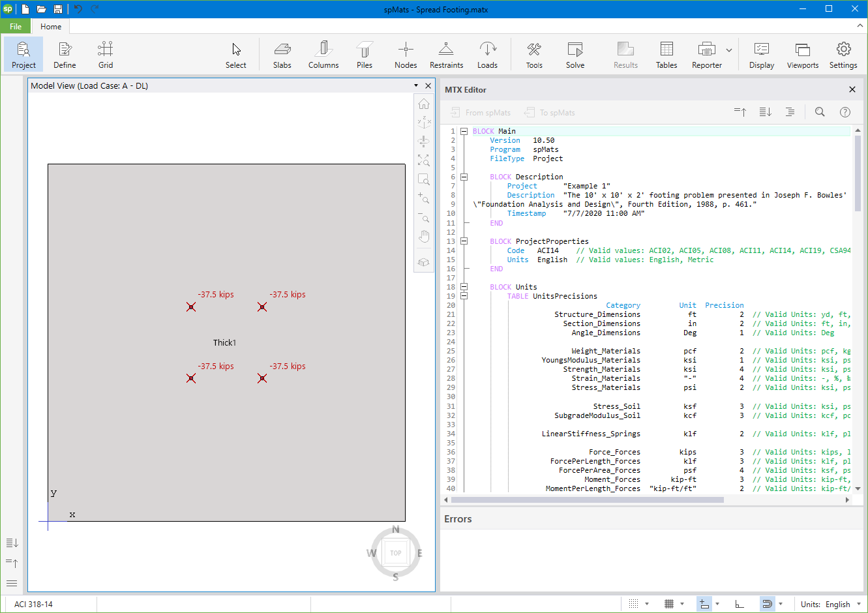Run the Solve command

point(575,54)
